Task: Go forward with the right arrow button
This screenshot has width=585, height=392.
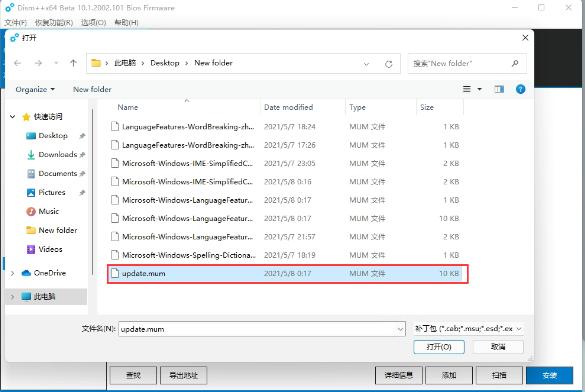Action: coord(38,63)
